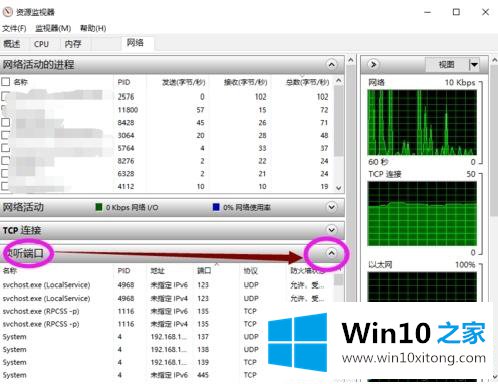
Task: Open the 视图 dropdown arrow
Action: coord(474,64)
